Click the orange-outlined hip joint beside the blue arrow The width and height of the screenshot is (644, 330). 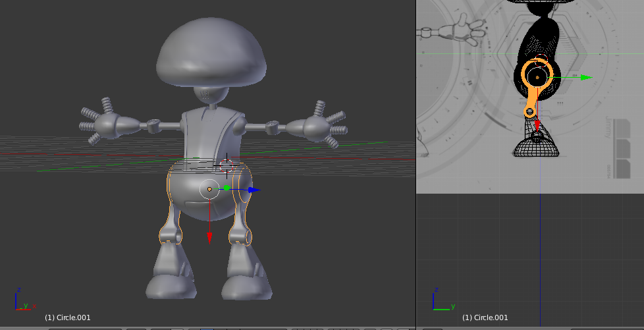click(x=244, y=185)
